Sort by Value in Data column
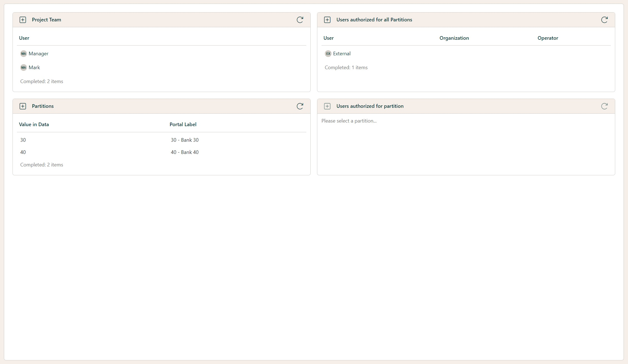The image size is (628, 364). point(34,124)
